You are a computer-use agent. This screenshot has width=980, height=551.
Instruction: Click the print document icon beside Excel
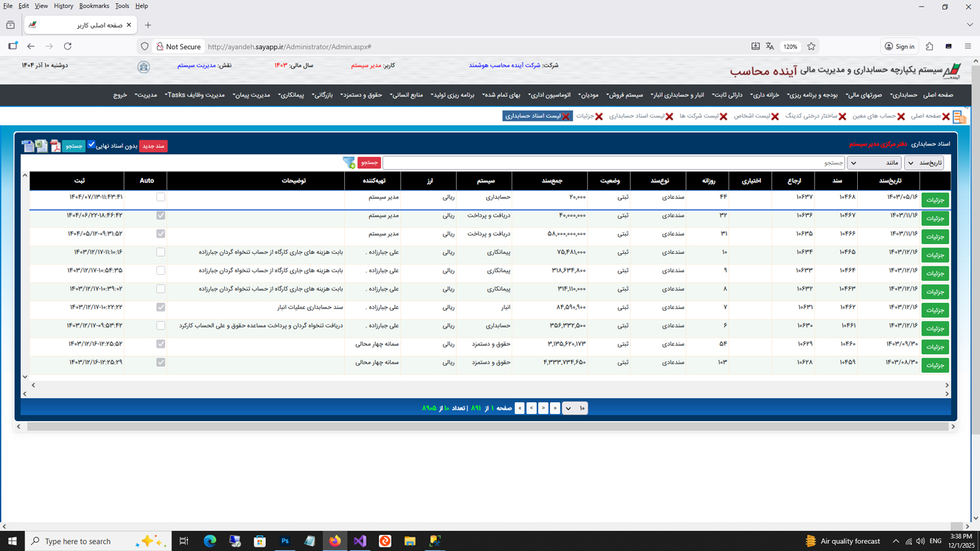coord(27,146)
